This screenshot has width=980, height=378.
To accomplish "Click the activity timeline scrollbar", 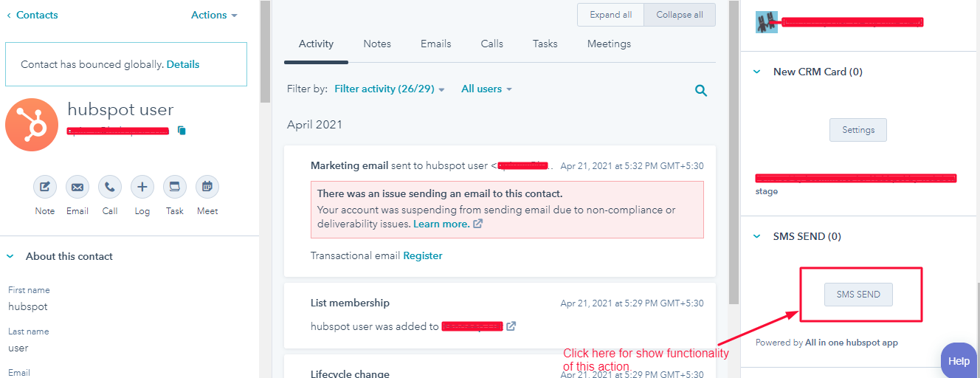I will coord(734,151).
